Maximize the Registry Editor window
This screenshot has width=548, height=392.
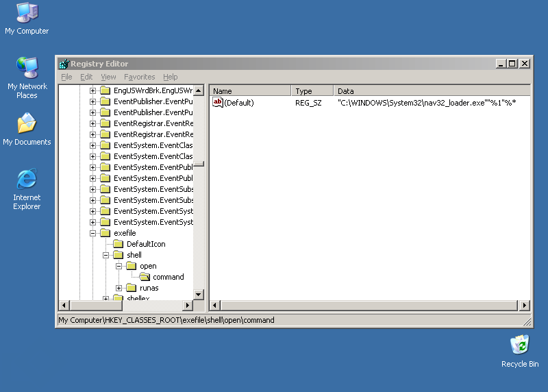click(512, 64)
